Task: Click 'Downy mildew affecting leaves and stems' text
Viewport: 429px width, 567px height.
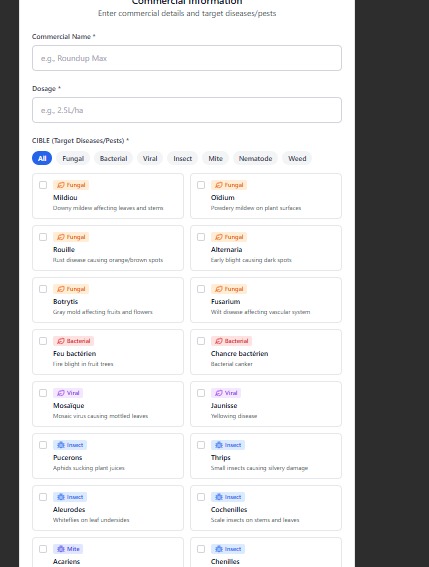Action: click(108, 208)
